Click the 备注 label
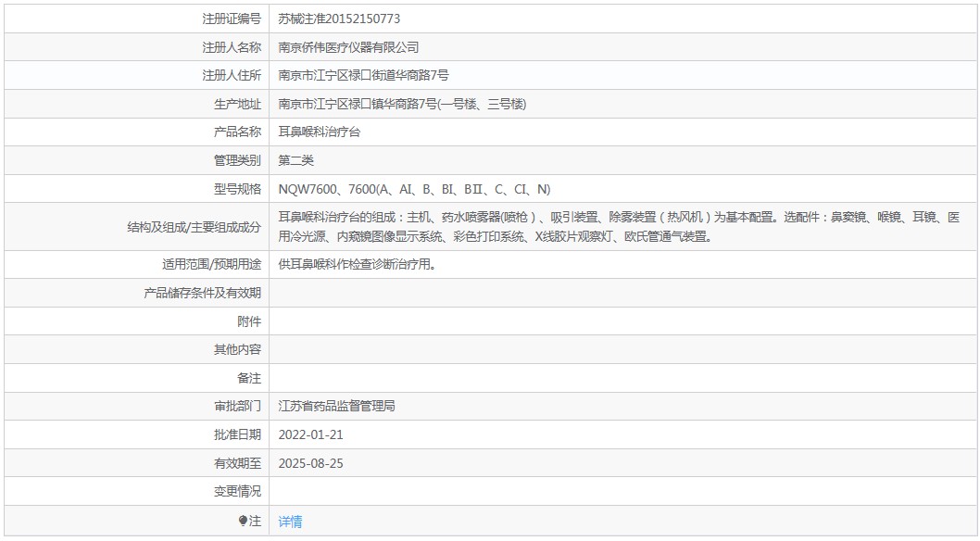This screenshot has height=541, width=980. [249, 378]
